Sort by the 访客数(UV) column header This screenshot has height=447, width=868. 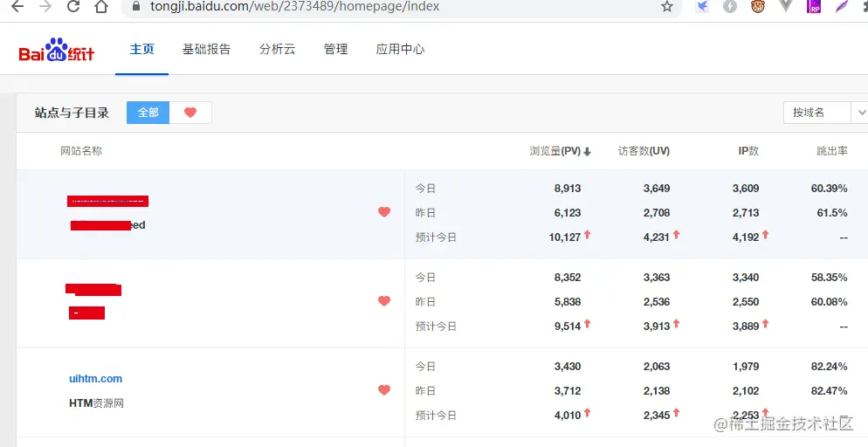[644, 151]
